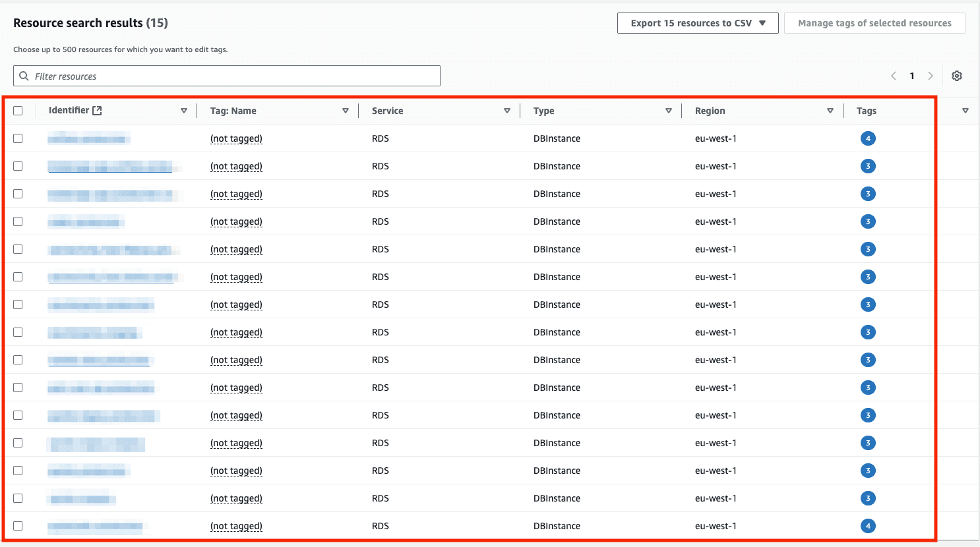Click the external link icon beside Identifier
Screen dimensions: 980x547
(97, 111)
